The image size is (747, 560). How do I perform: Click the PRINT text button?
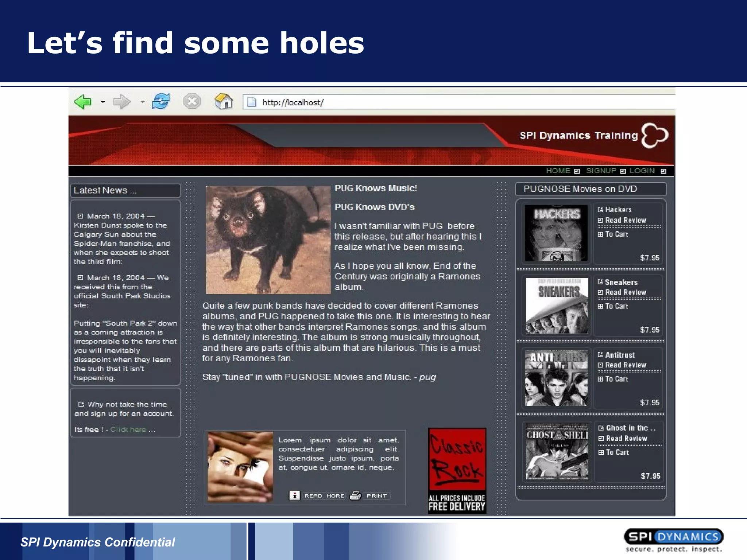(377, 496)
